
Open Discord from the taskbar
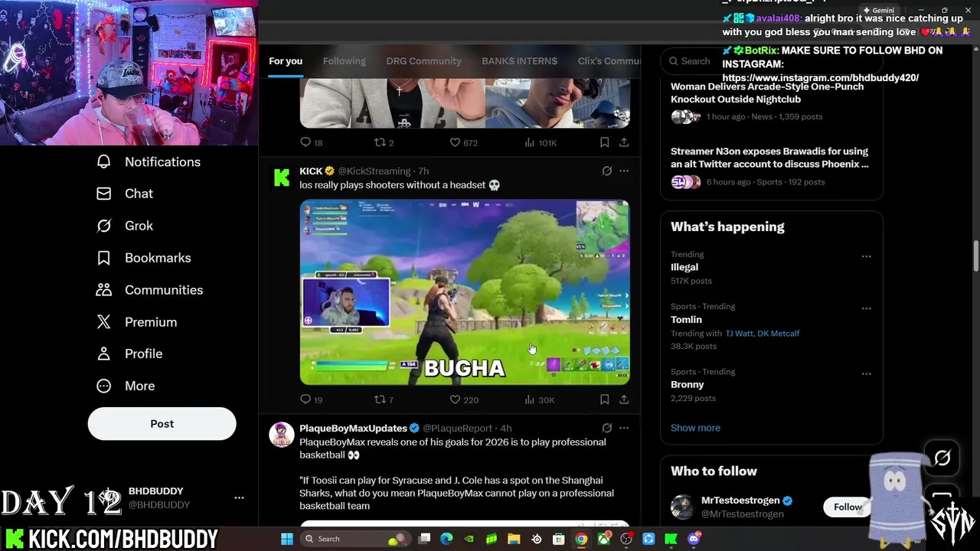click(694, 539)
